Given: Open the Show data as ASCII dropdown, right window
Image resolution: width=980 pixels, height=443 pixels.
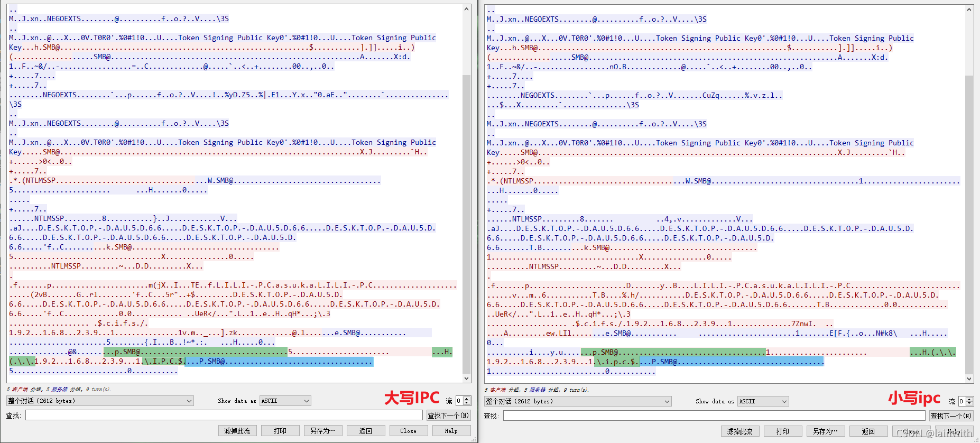Looking at the screenshot, I should pos(763,401).
